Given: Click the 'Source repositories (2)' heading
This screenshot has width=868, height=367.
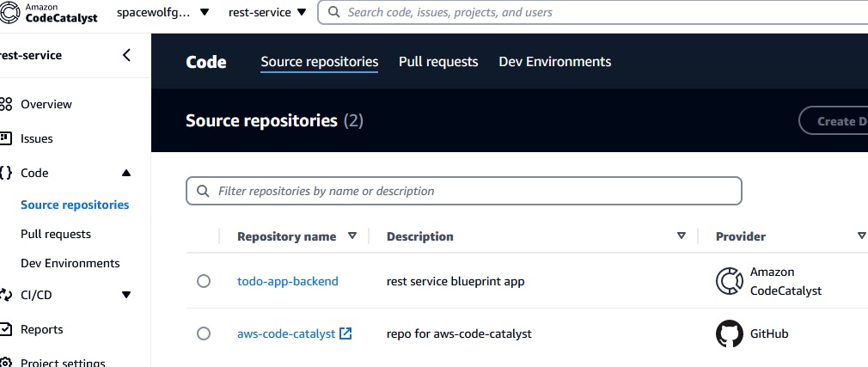Looking at the screenshot, I should tap(274, 120).
